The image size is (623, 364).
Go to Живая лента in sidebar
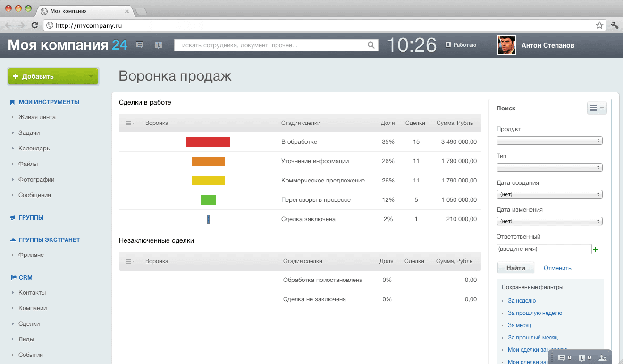37,117
